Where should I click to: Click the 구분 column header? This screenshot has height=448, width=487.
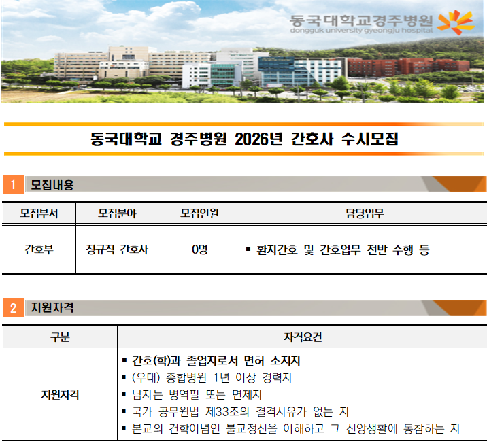(60, 337)
